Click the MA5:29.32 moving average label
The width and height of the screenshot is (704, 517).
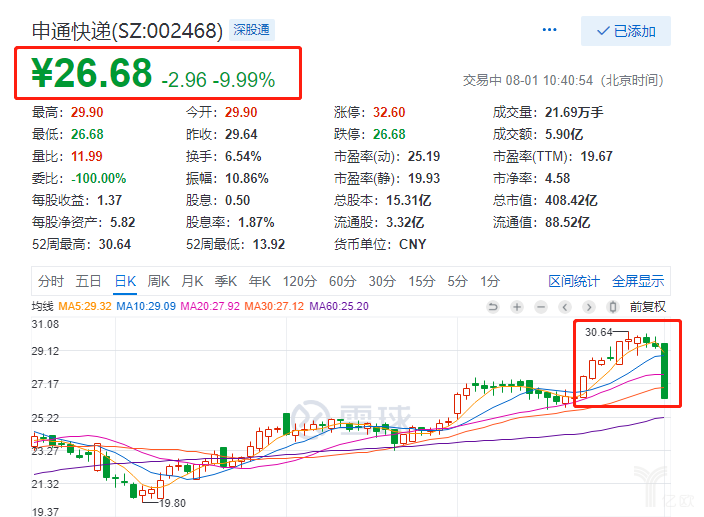point(85,306)
